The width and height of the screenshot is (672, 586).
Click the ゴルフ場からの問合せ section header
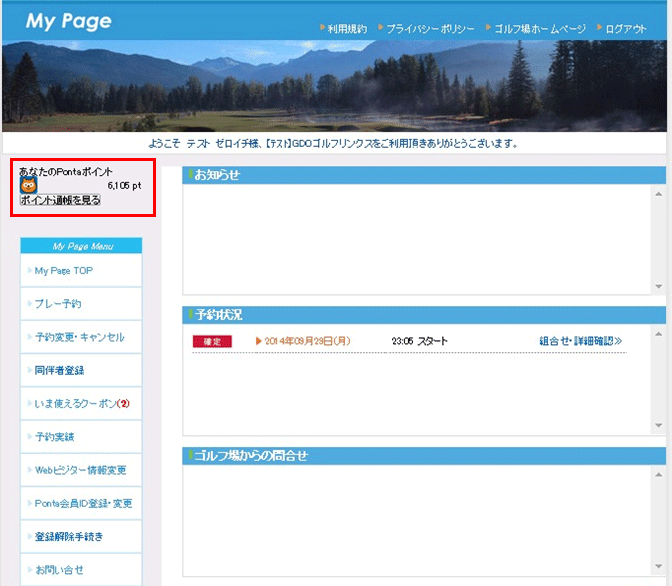pyautogui.click(x=424, y=456)
